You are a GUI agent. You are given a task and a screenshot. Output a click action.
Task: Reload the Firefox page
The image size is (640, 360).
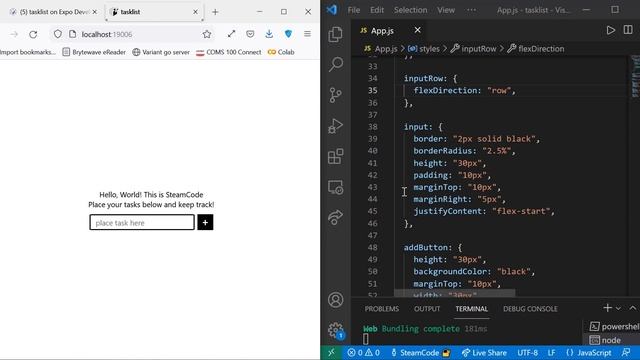[33, 35]
